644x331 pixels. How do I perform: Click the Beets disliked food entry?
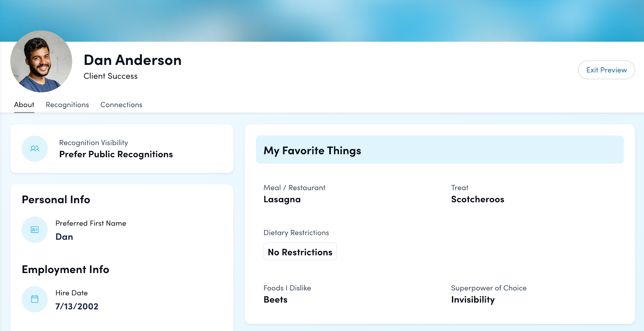[275, 300]
